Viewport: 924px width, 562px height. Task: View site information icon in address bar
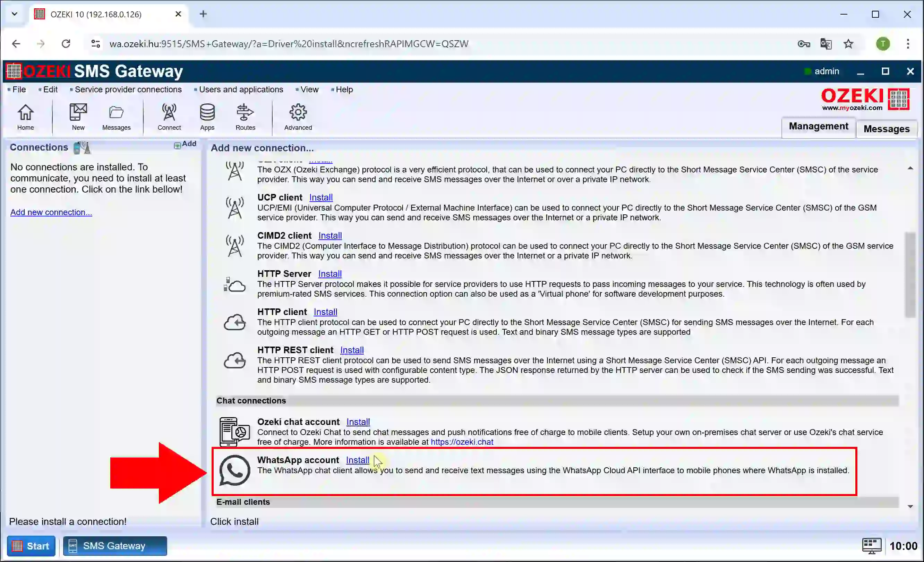[96, 44]
